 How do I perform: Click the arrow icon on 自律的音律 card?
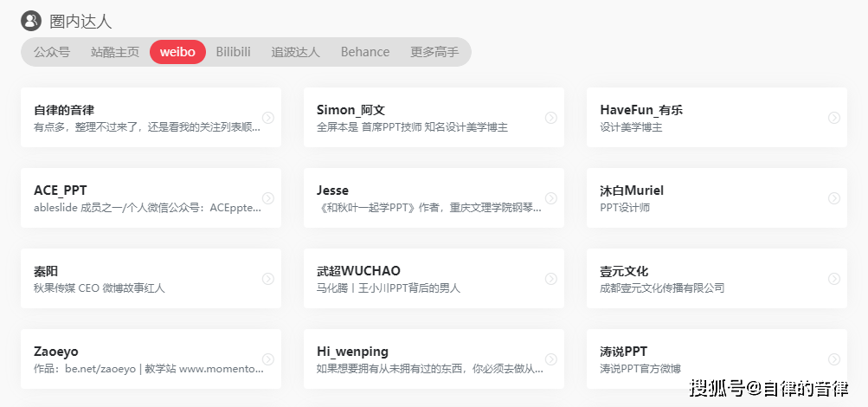click(x=268, y=118)
